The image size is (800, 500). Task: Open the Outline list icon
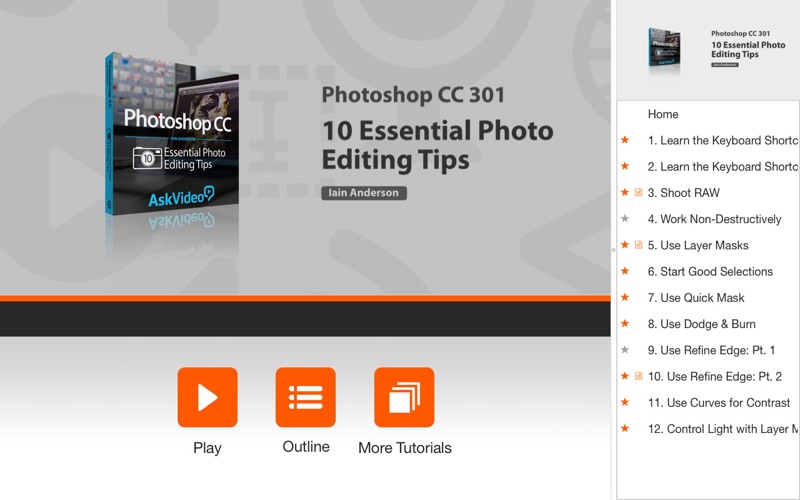tap(306, 397)
